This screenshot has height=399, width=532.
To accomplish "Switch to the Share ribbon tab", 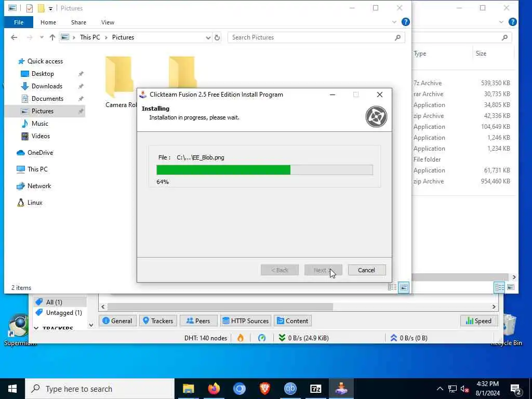I will (78, 22).
